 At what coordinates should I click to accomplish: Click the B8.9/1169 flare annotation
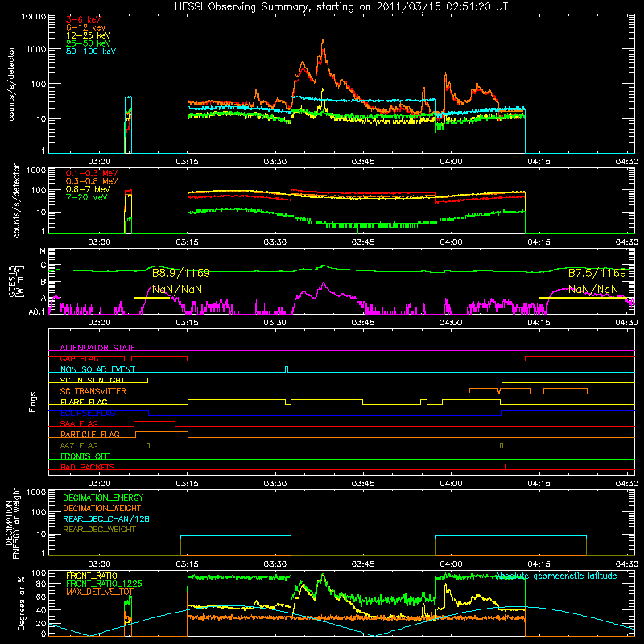[x=180, y=273]
